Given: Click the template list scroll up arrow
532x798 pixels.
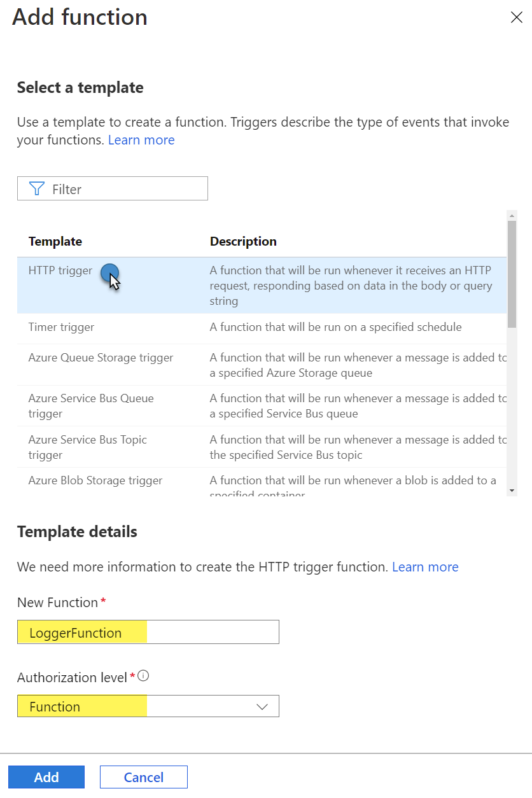Looking at the screenshot, I should coord(512,216).
